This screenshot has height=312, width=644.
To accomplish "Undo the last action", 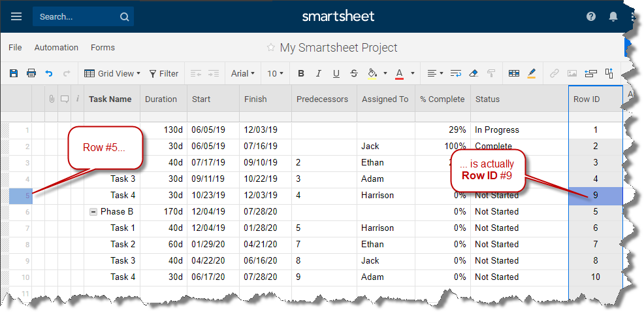I will [x=49, y=73].
